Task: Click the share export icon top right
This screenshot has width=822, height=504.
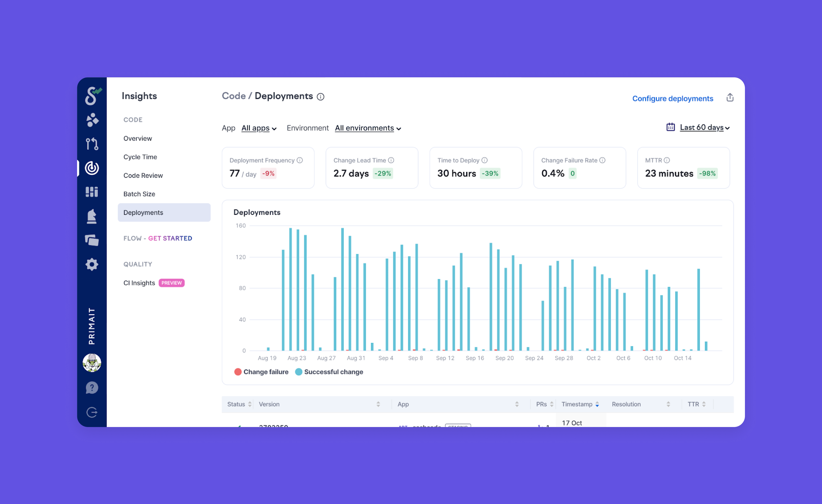Action: (x=730, y=97)
